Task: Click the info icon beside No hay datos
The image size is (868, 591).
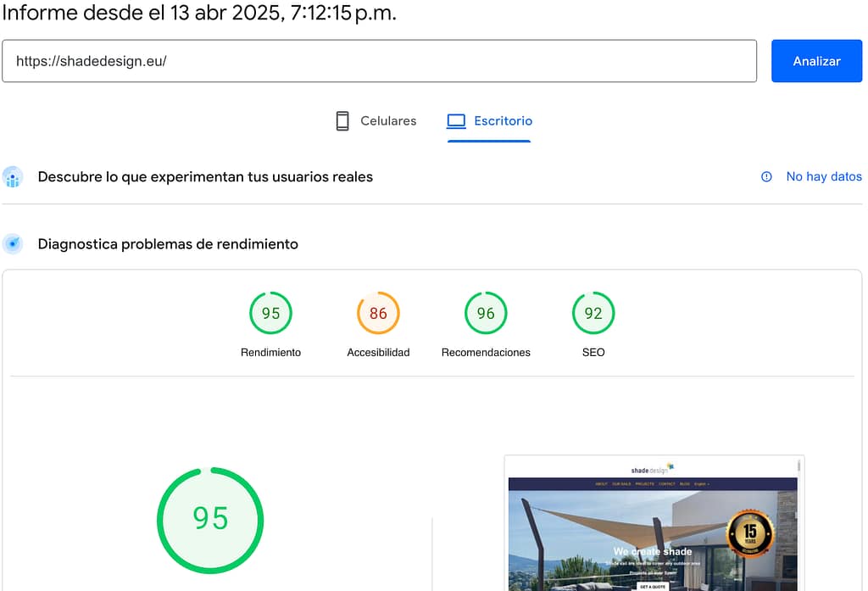Action: (x=766, y=177)
